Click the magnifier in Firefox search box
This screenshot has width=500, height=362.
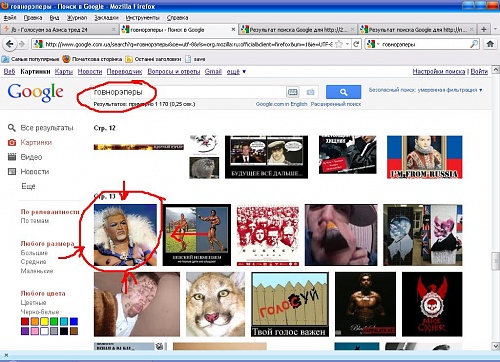[x=474, y=44]
